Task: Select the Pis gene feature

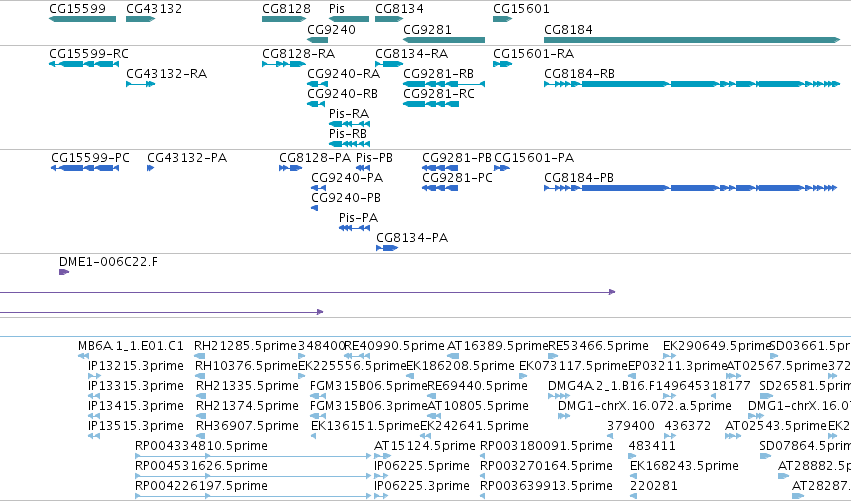Action: (x=349, y=19)
